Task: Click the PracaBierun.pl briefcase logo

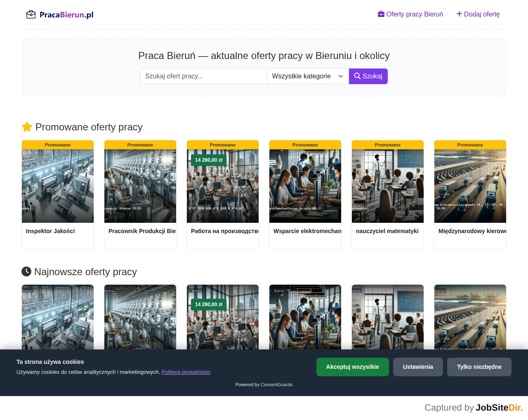Action: 60,14
